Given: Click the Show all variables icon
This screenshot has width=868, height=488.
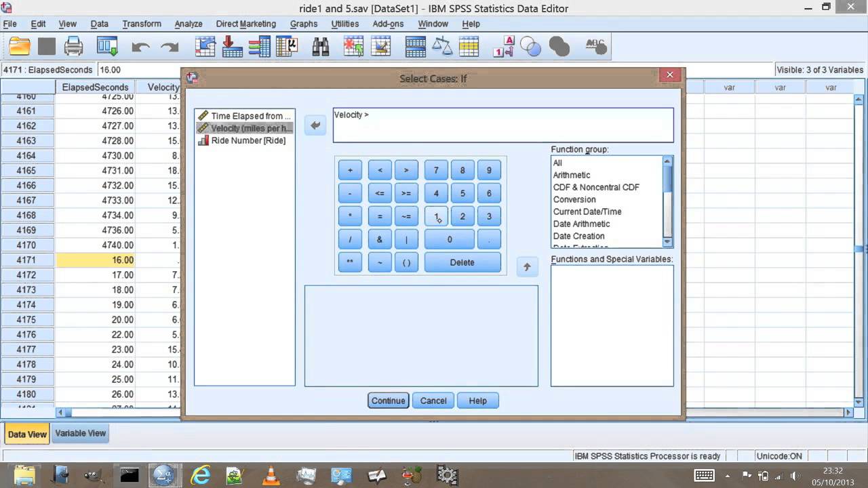Looking at the screenshot, I should (559, 46).
